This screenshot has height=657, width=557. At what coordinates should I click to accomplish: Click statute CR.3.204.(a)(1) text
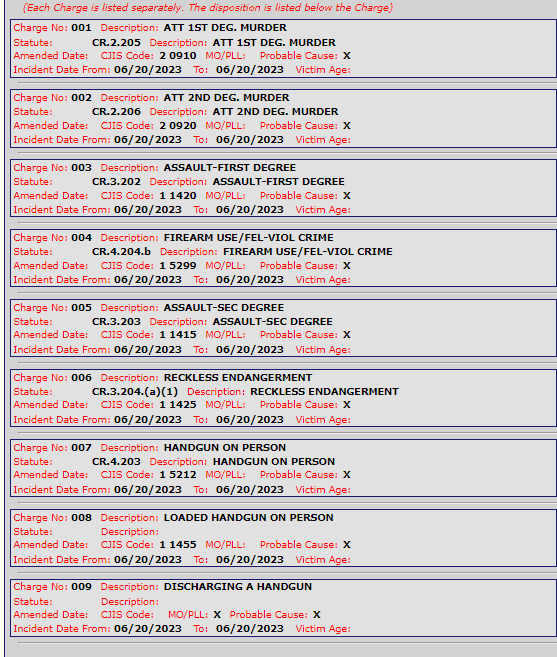(x=135, y=392)
